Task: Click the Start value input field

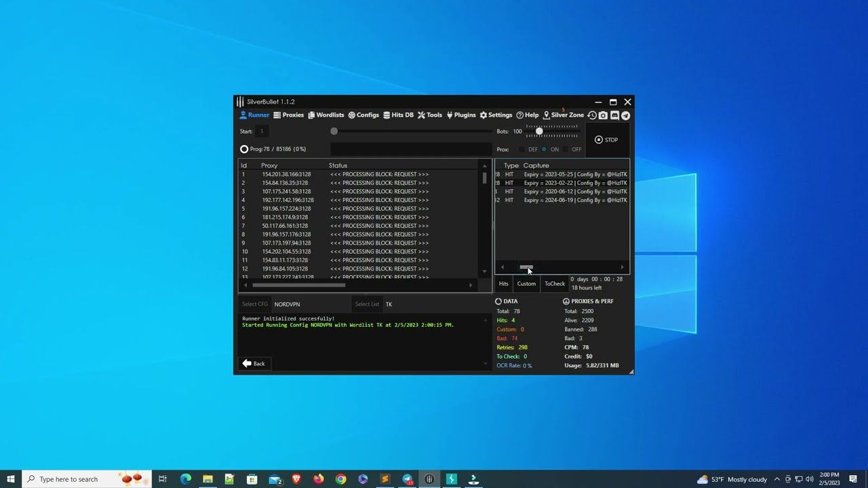Action: [x=262, y=131]
